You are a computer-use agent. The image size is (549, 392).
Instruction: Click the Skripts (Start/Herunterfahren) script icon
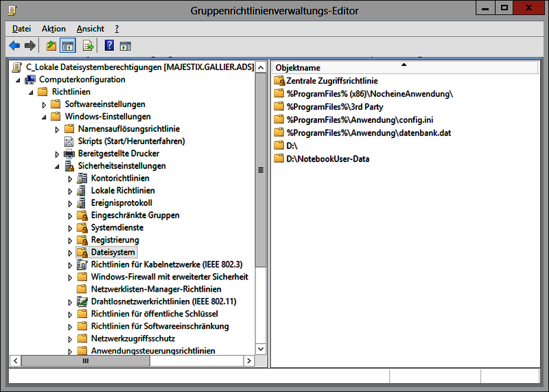pos(69,141)
